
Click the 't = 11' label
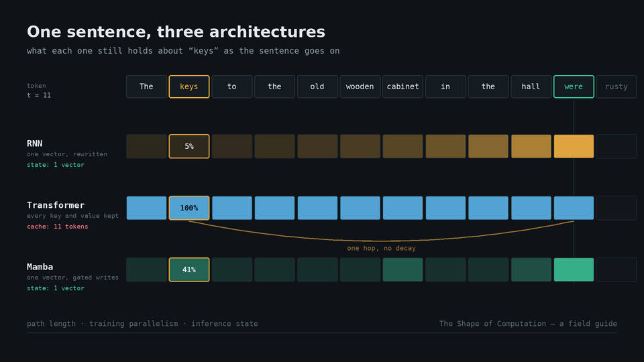pos(39,95)
